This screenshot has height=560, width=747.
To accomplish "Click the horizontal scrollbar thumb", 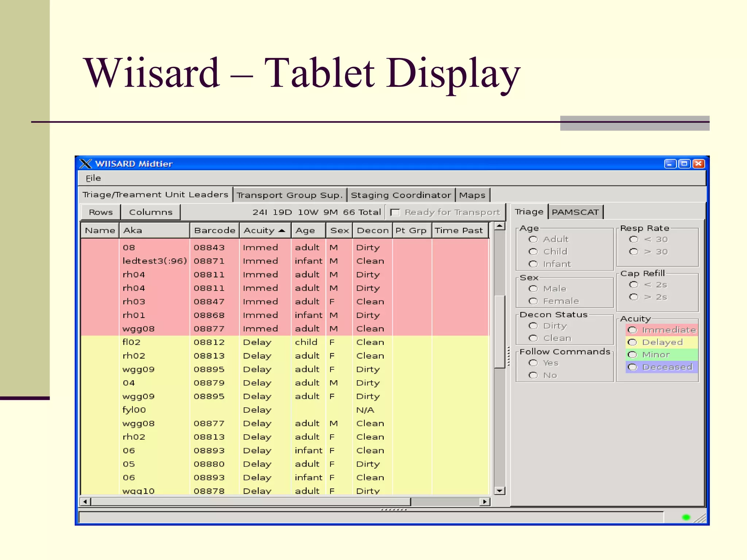I will tap(251, 502).
